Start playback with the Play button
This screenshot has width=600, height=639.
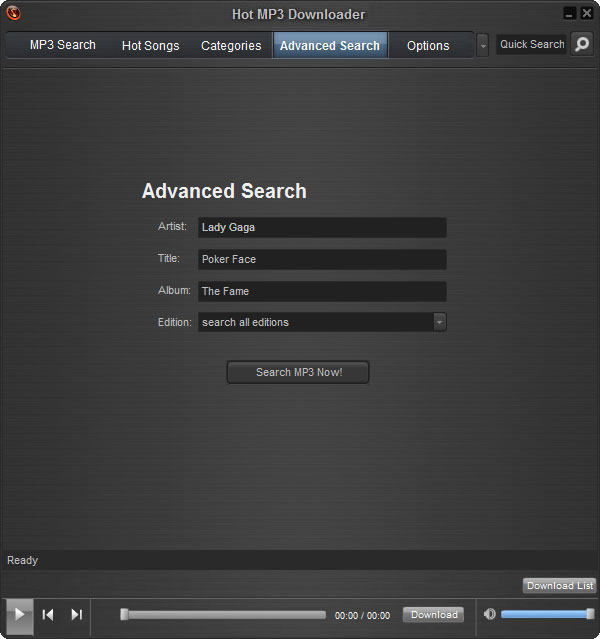coord(20,615)
